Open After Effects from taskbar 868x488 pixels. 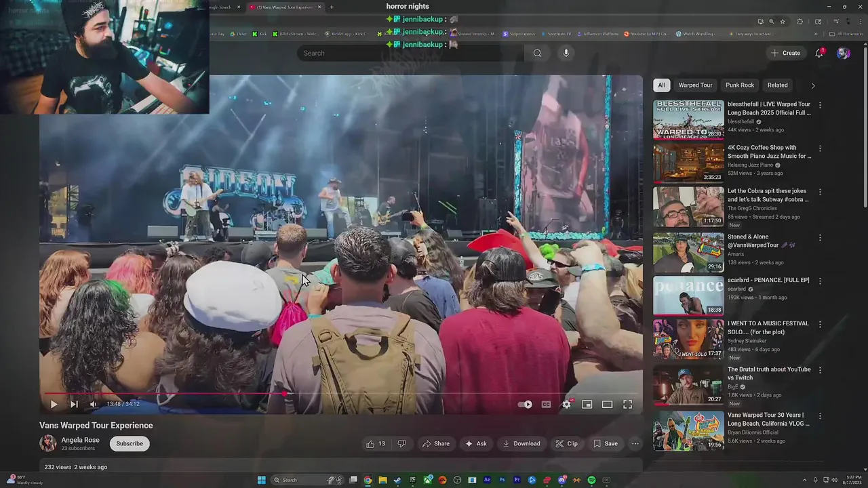pos(487,480)
